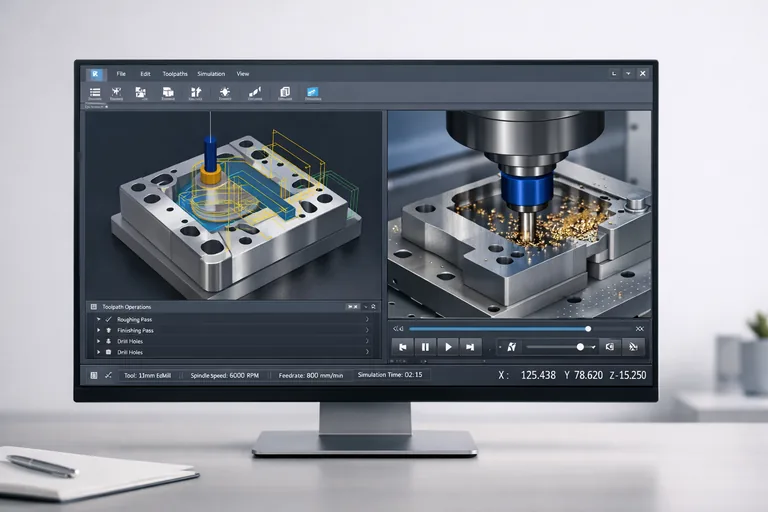
Task: Click the simulation speed slider handle
Action: (580, 346)
